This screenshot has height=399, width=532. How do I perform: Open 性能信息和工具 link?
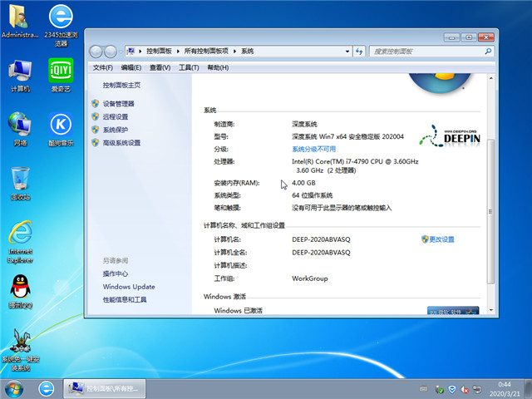click(x=125, y=299)
